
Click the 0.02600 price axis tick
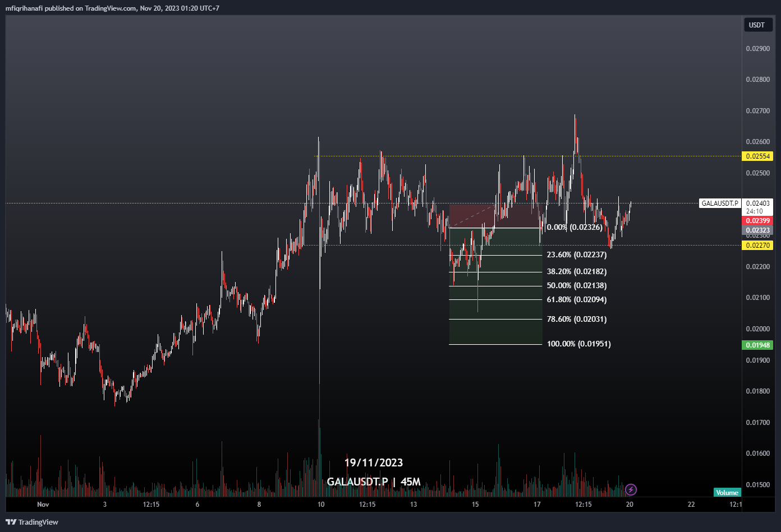[x=757, y=142]
